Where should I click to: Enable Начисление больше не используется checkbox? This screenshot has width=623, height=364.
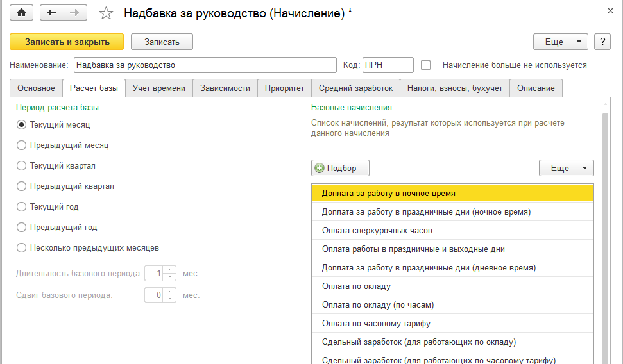(x=425, y=65)
